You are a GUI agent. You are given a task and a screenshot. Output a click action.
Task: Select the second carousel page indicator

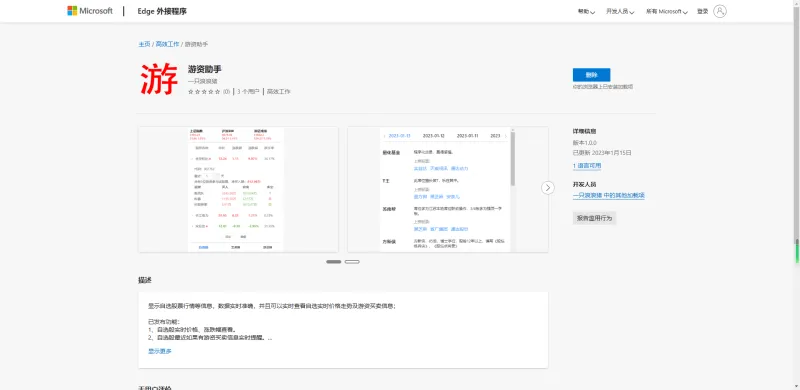(352, 262)
